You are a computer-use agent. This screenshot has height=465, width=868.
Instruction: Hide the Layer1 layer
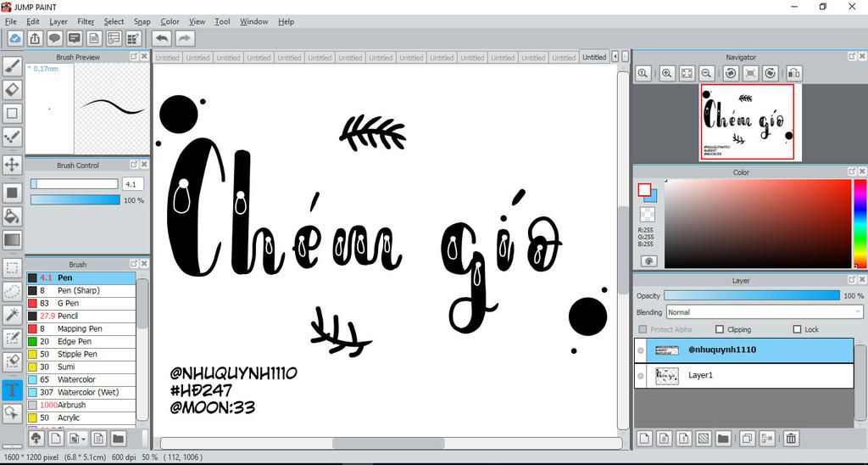[x=641, y=376]
